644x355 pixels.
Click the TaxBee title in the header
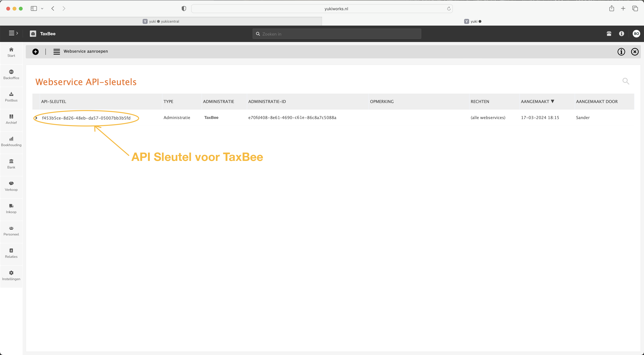coord(48,34)
